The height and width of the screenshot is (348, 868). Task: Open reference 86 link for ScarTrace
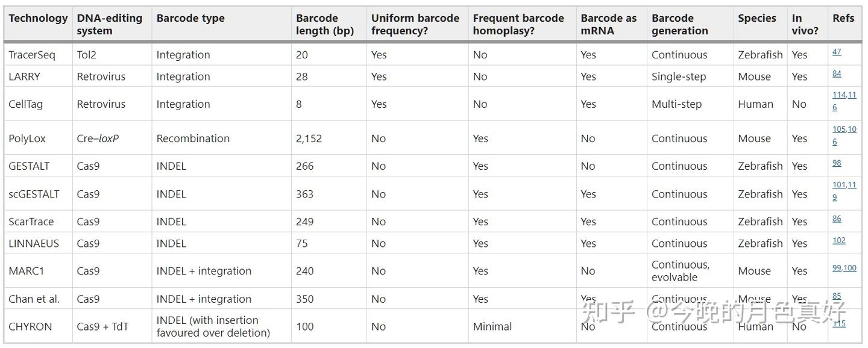pos(837,219)
